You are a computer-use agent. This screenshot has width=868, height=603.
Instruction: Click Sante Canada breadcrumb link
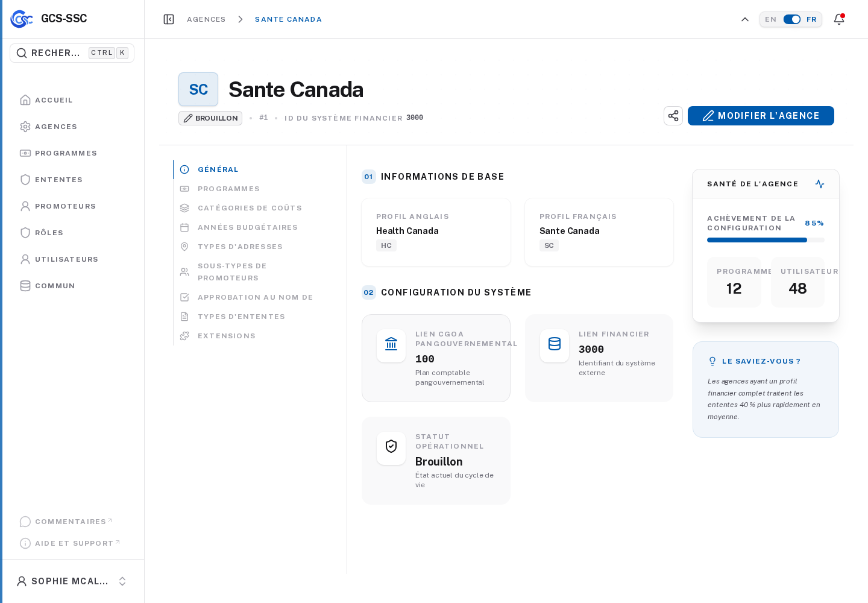click(288, 19)
